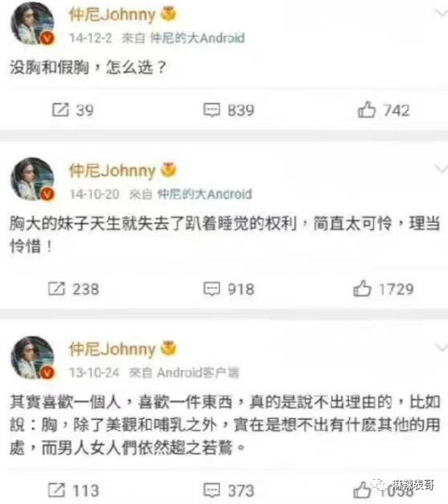Image resolution: width=448 pixels, height=504 pixels.
Task: Like the third post at the bottom
Action: pyautogui.click(x=362, y=490)
